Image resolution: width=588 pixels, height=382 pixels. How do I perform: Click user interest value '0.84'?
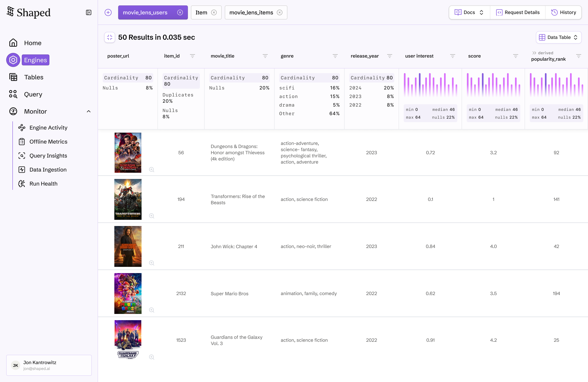click(430, 246)
